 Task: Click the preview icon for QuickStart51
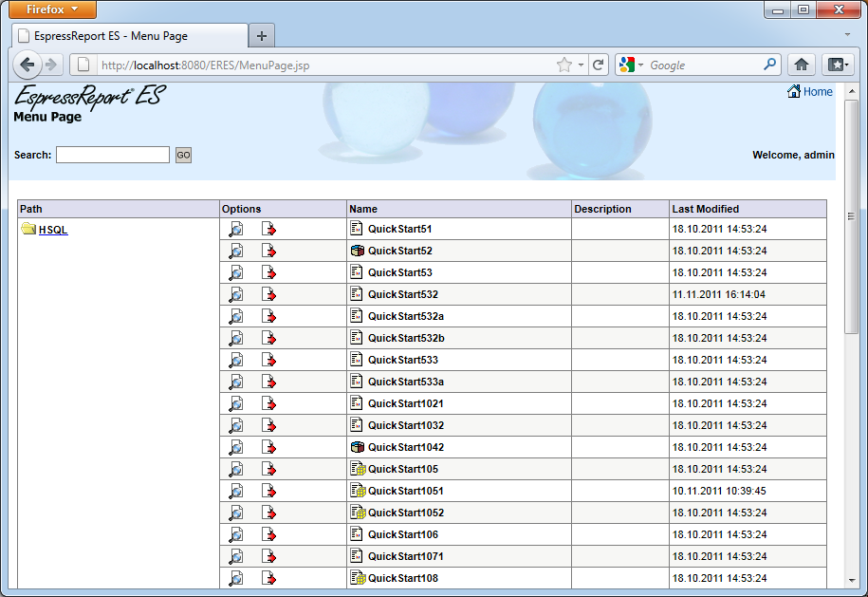(x=236, y=229)
